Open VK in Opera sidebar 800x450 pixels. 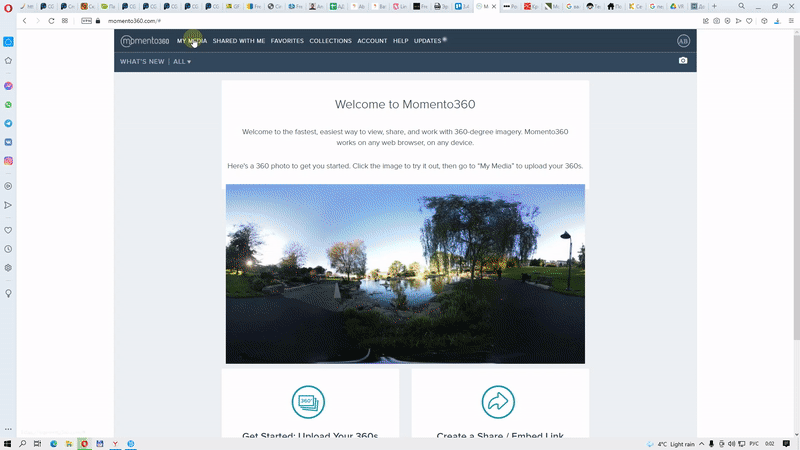[8, 142]
